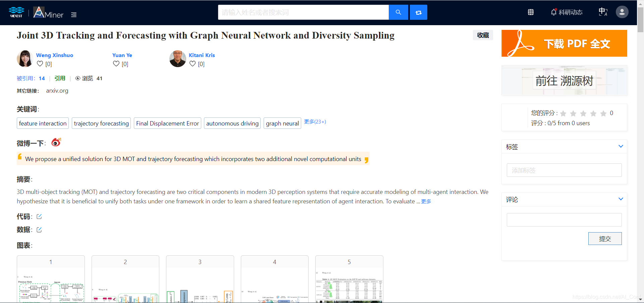The image size is (644, 303).
Task: Open the user account avatar
Action: 622,12
